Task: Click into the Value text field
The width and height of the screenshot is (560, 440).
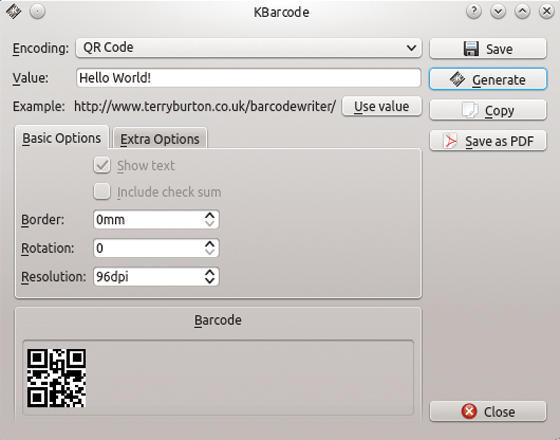Action: [x=248, y=78]
